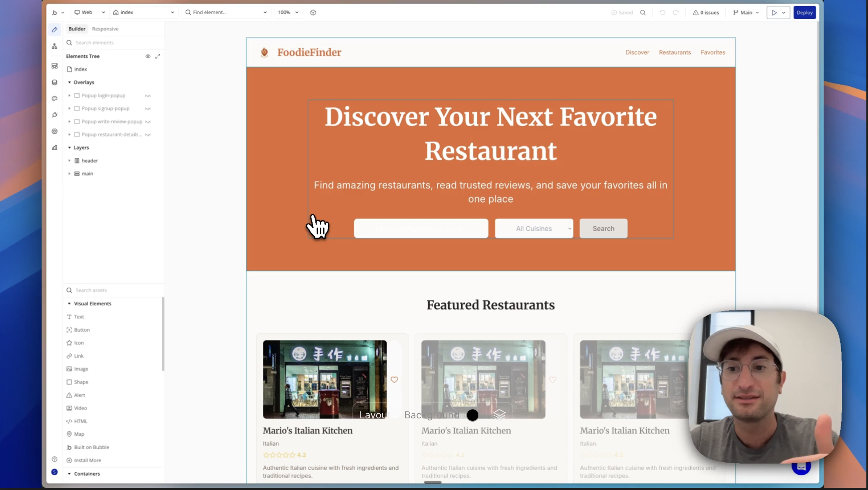Switch to the Responsive tab
The width and height of the screenshot is (868, 490).
[105, 29]
